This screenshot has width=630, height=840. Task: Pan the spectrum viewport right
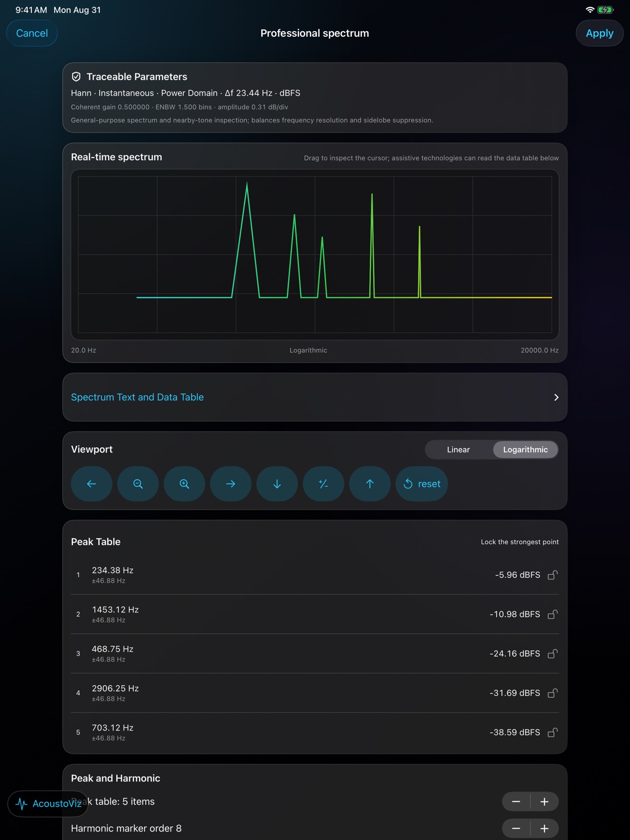click(231, 483)
